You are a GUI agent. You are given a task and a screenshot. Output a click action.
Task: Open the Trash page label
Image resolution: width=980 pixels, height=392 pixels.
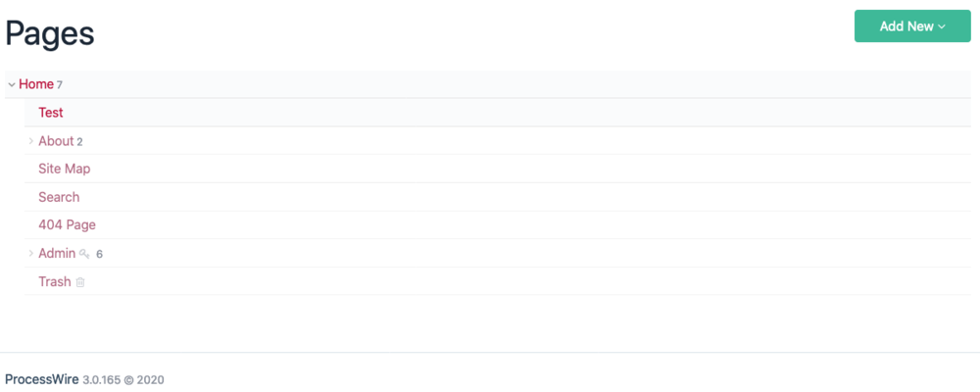pyautogui.click(x=55, y=282)
